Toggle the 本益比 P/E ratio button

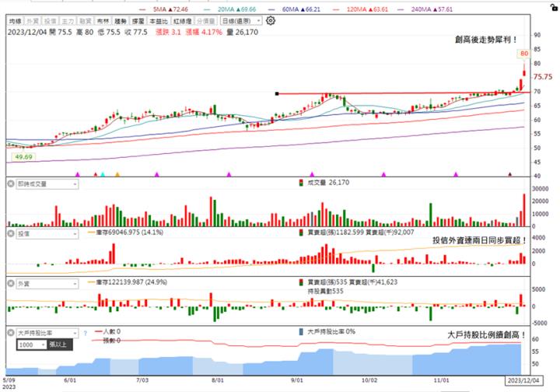(159, 22)
